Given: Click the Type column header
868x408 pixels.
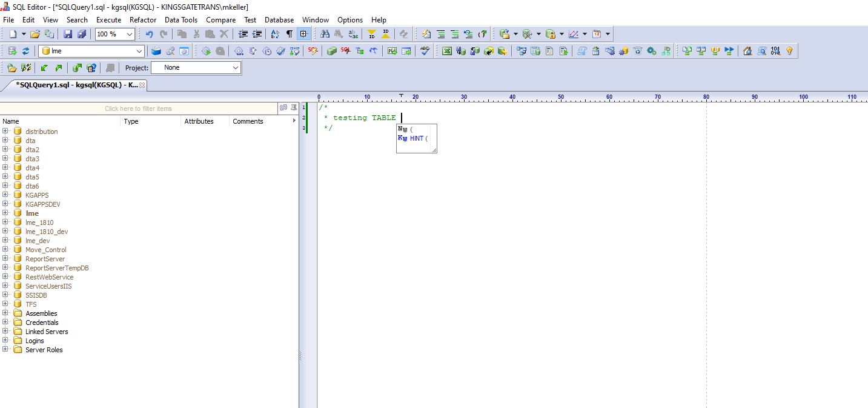Looking at the screenshot, I should click(x=151, y=121).
